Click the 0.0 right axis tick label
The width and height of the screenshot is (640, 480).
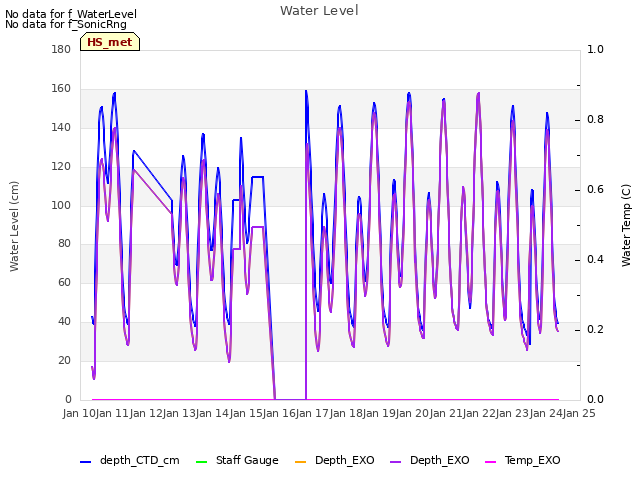[x=595, y=399]
